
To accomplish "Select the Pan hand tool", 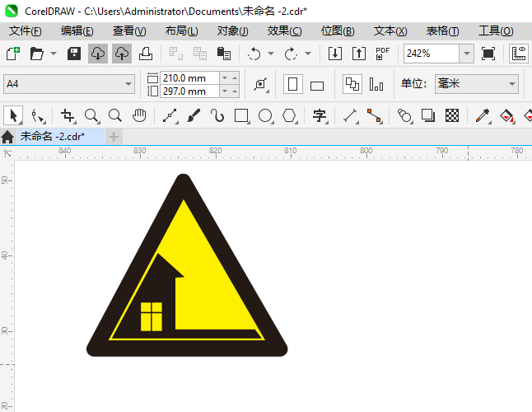I will coord(139,115).
